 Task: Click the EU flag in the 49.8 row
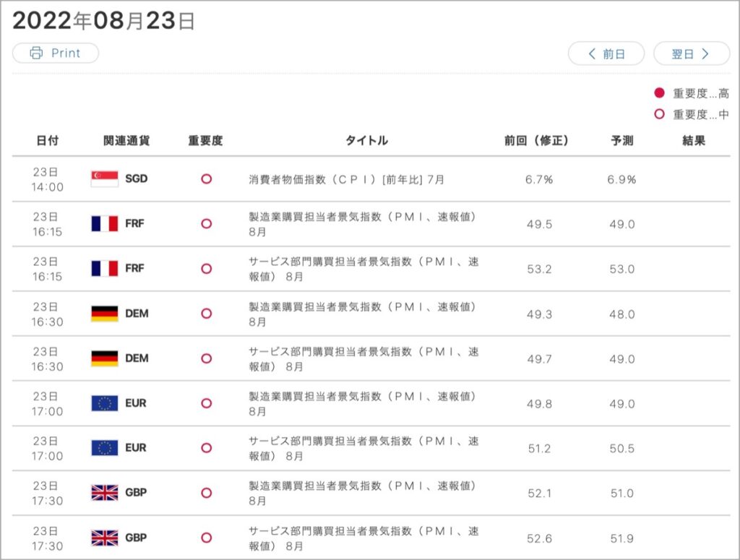pyautogui.click(x=104, y=403)
